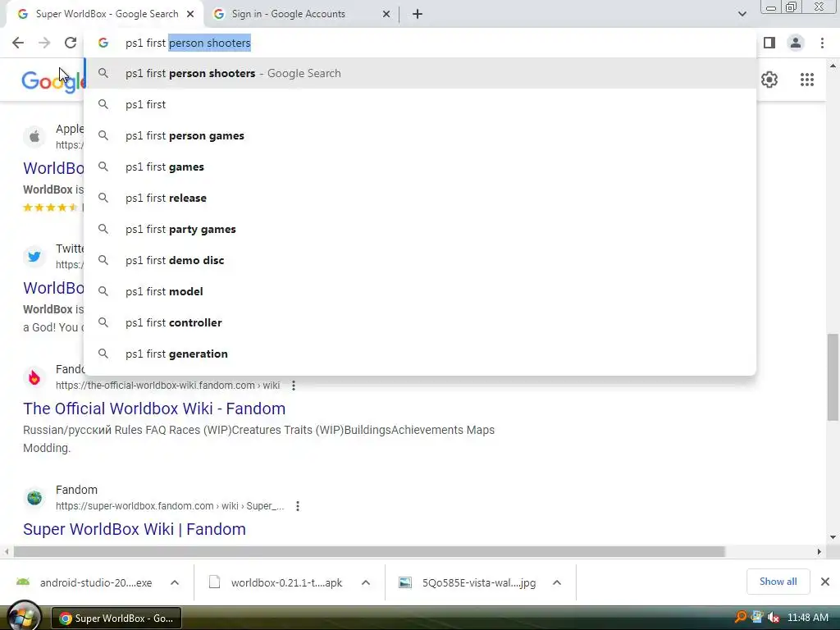This screenshot has width=840, height=630.
Task: Click the orange search tray icon
Action: pyautogui.click(x=741, y=617)
